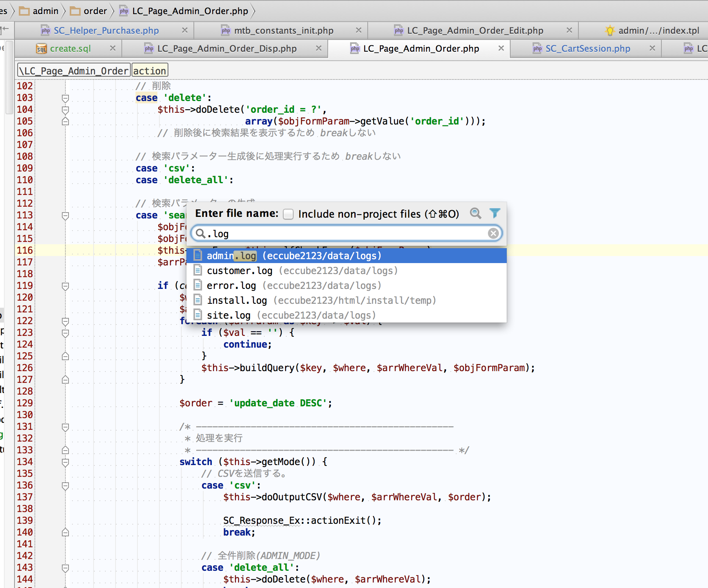Close the SC_Helper_Purchase.php tab
This screenshot has width=708, height=588.
185,30
